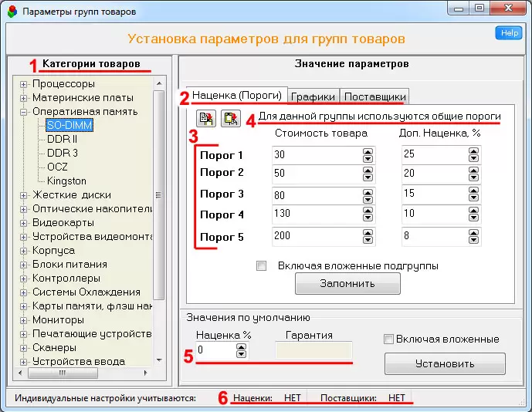Expand the Процессоры category
532x412 pixels.
point(24,83)
